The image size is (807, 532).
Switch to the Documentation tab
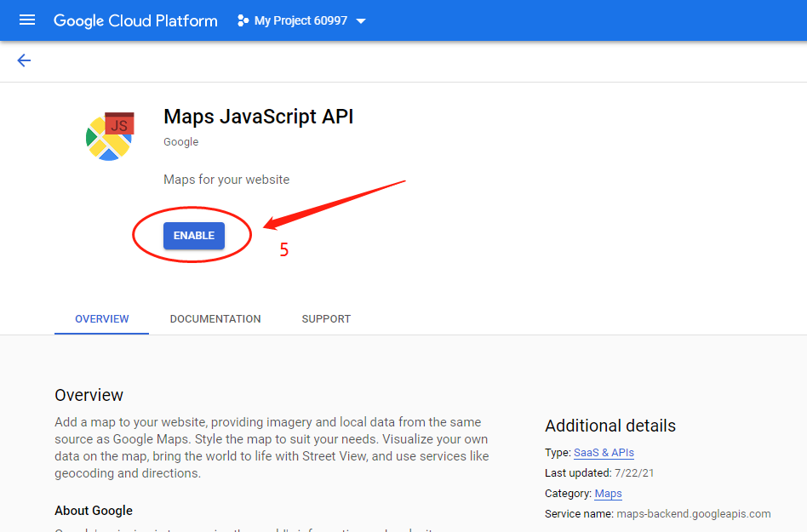pyautogui.click(x=215, y=319)
